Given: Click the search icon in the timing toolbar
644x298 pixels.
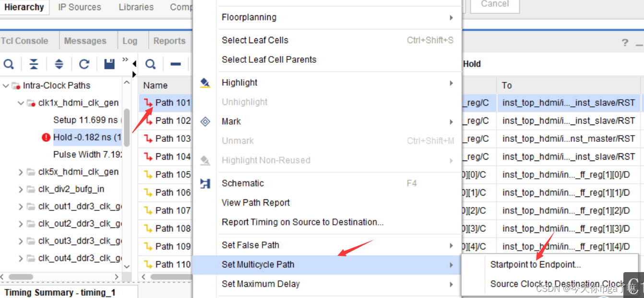Looking at the screenshot, I should tap(9, 64).
